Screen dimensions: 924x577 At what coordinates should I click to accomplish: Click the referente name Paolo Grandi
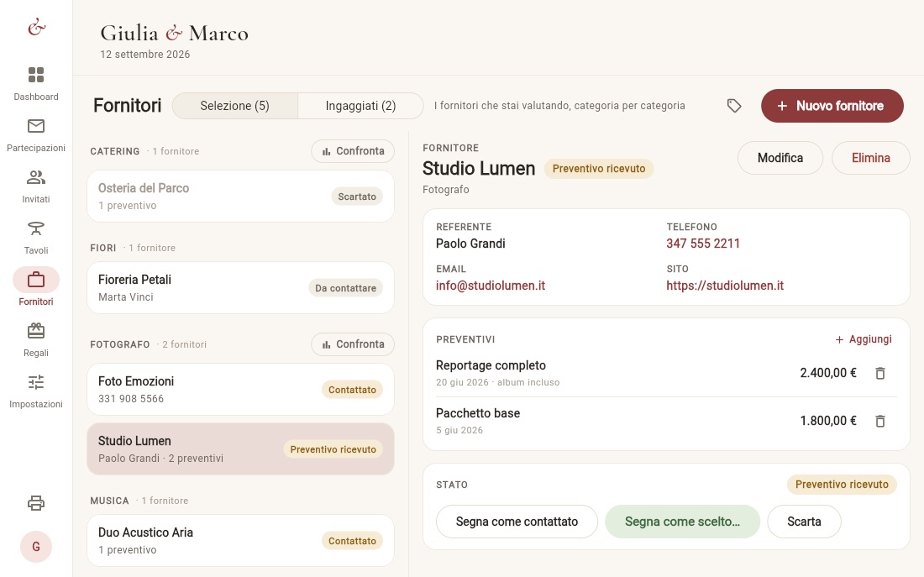coord(470,244)
